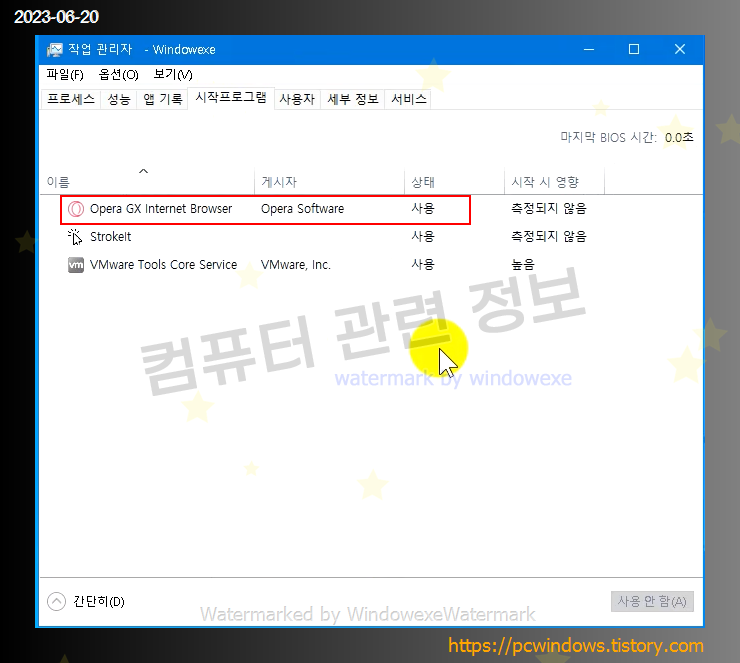Select the 시작프로그램 tab

point(231,98)
